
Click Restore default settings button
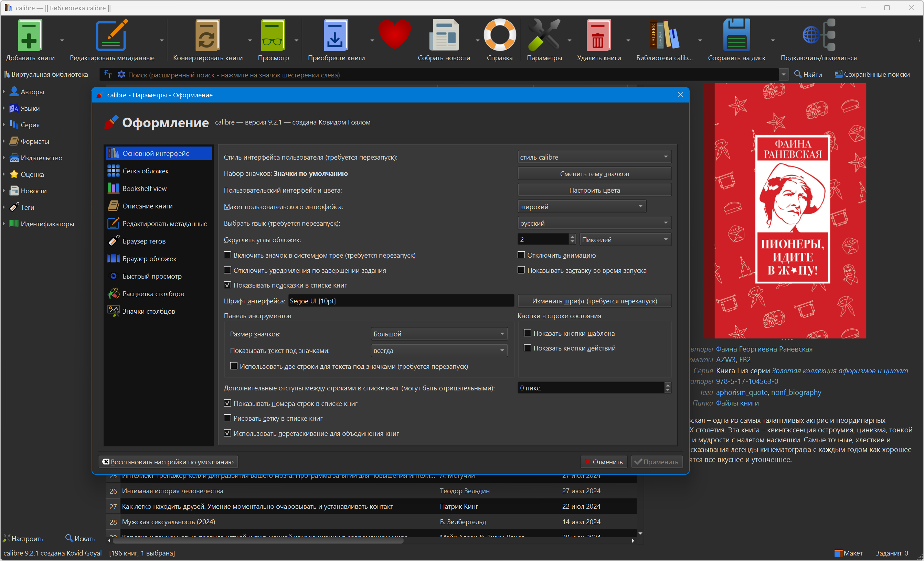[x=168, y=462]
